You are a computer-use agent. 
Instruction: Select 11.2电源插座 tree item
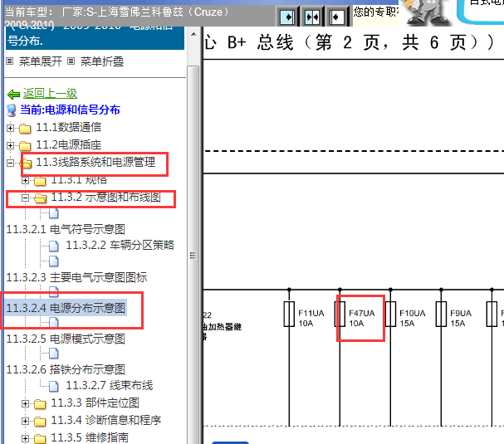[68, 144]
